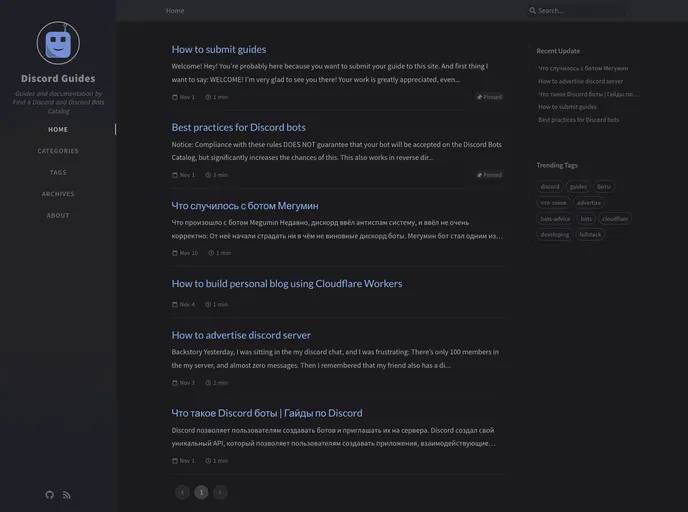
Task: Select the 'bots-advice' trending tag
Action: [555, 218]
